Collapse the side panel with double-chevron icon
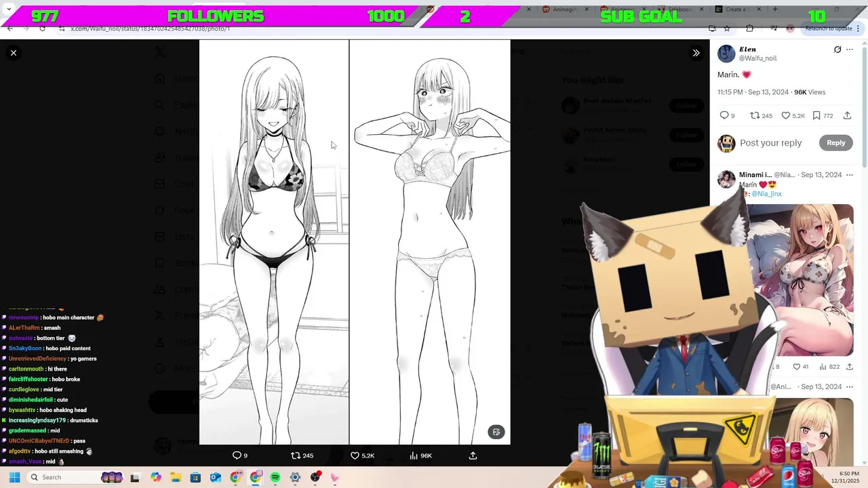Viewport: 868px width, 488px height. point(696,53)
